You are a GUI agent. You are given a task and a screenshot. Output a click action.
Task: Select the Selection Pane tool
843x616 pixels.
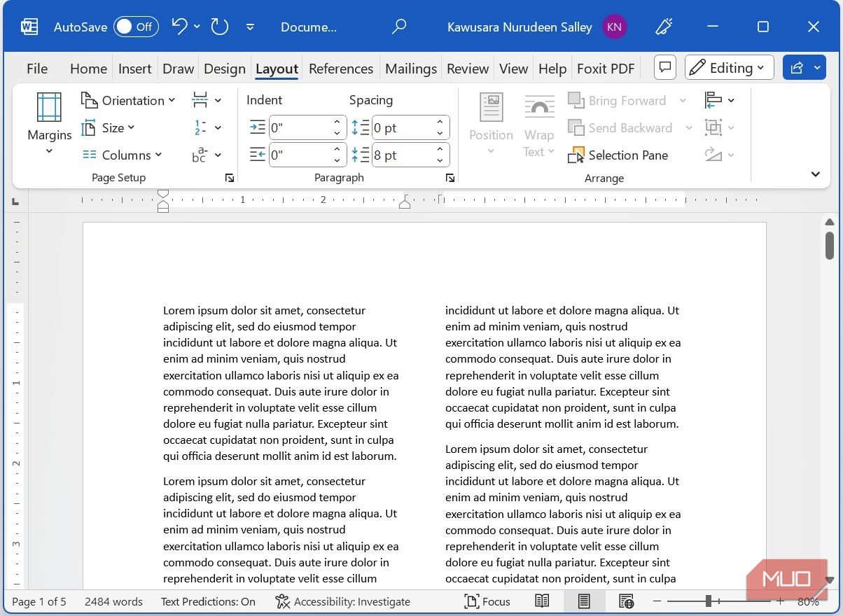coord(618,155)
